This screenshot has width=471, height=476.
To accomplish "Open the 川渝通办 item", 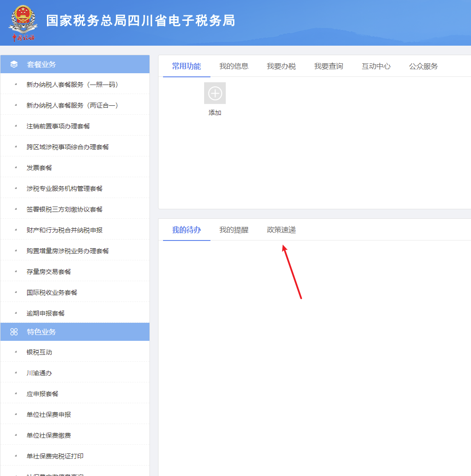I will [75, 373].
